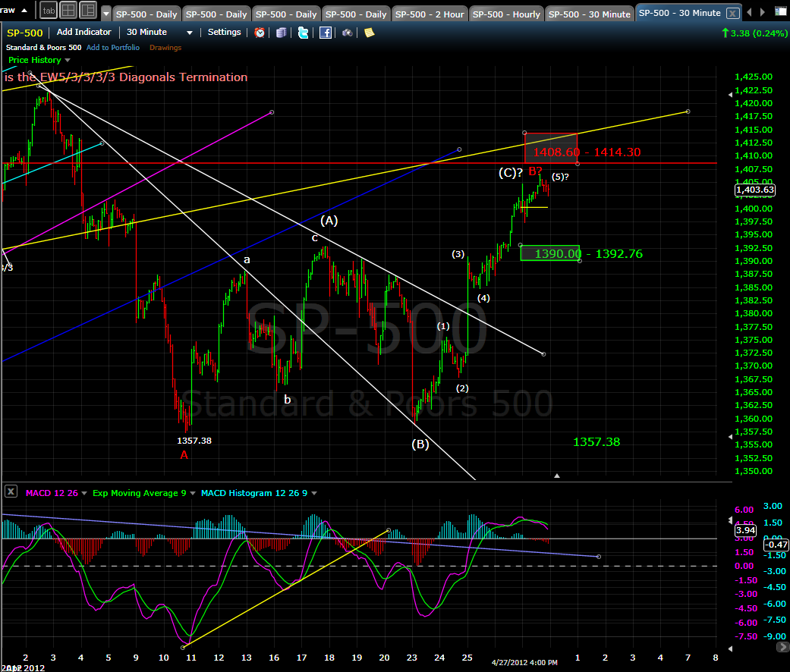
Task: Open the tab list dropdown arrow
Action: [x=105, y=14]
